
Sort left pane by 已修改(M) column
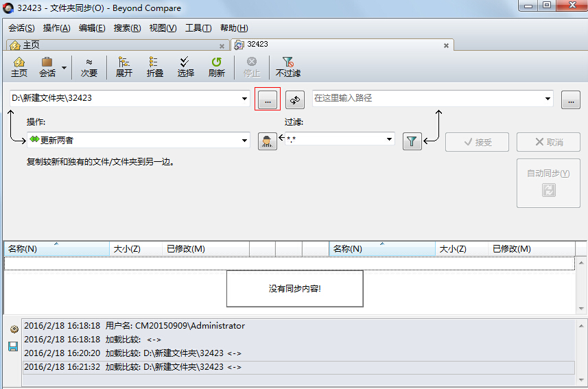206,249
